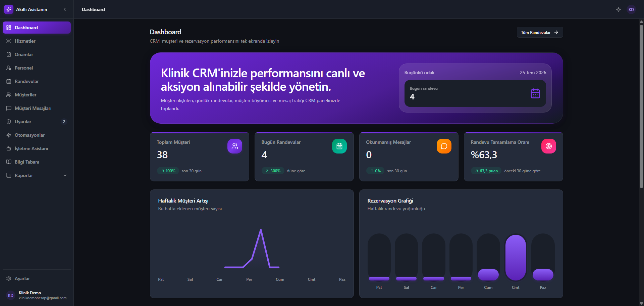Click the book icon beside Bilgi Tabanı

(x=9, y=162)
